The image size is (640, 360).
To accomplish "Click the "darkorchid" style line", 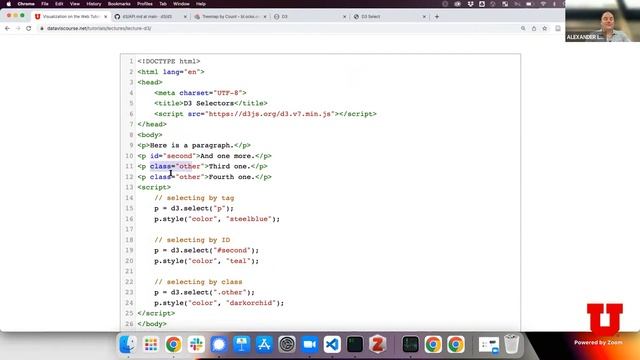I will point(219,303).
